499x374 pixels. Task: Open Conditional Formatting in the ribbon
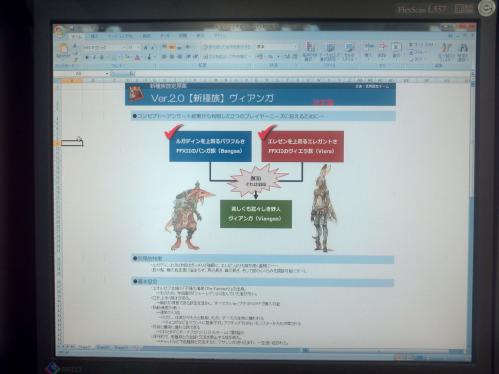pyautogui.click(x=310, y=52)
